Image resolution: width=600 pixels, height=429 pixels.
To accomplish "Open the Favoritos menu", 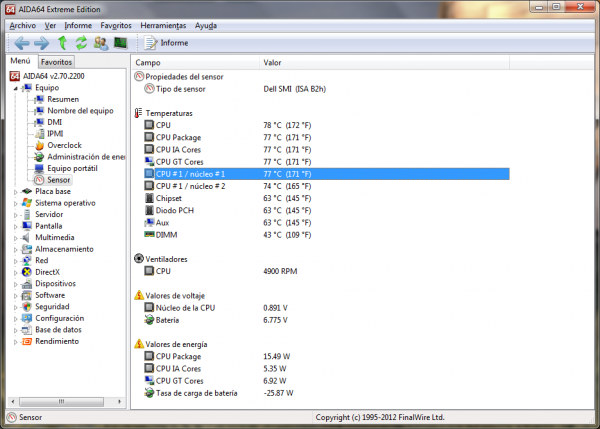I will click(x=116, y=26).
